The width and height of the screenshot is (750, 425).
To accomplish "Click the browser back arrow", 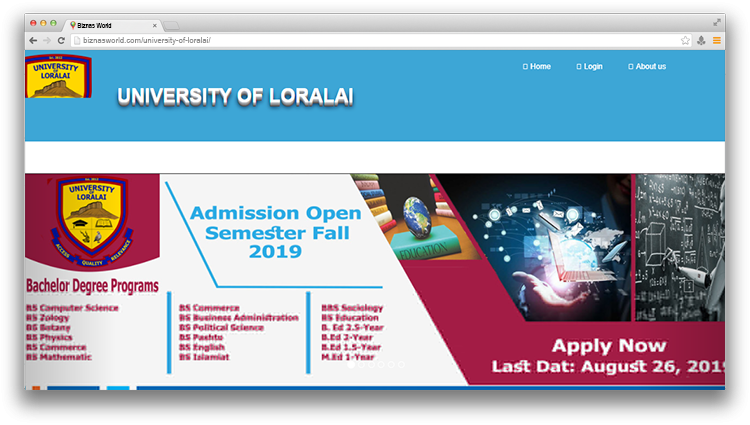I will pyautogui.click(x=33, y=40).
